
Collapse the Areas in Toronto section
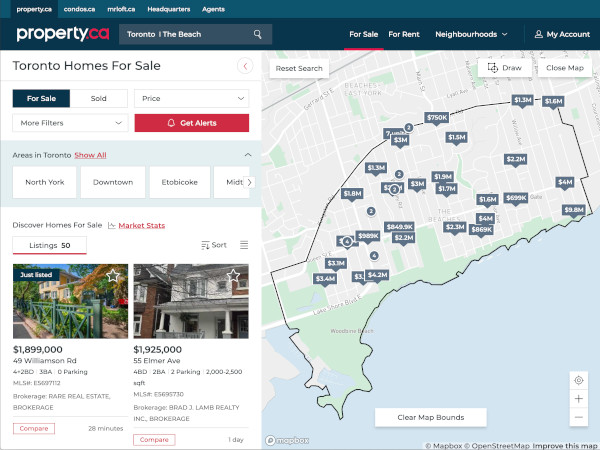click(x=247, y=155)
